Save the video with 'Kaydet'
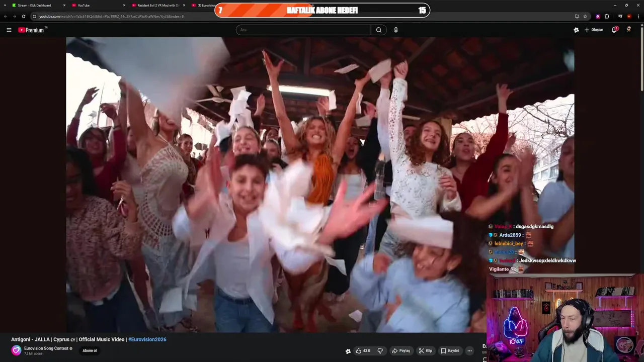 point(450,350)
